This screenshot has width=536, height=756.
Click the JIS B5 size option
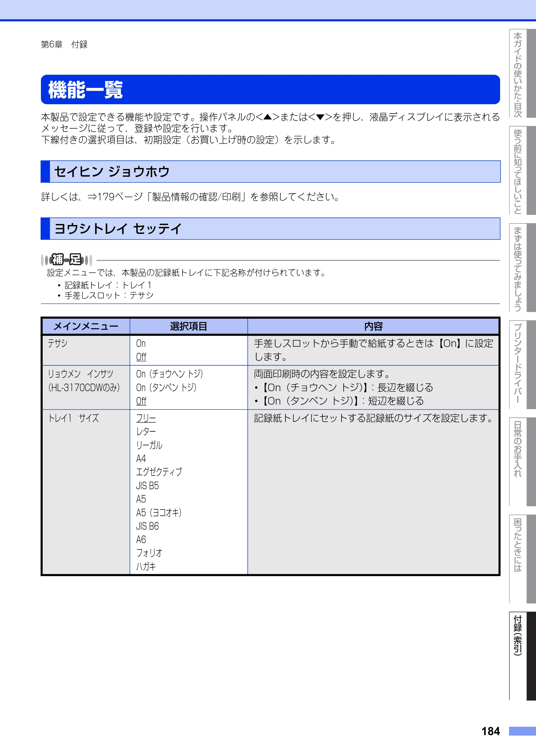[147, 485]
